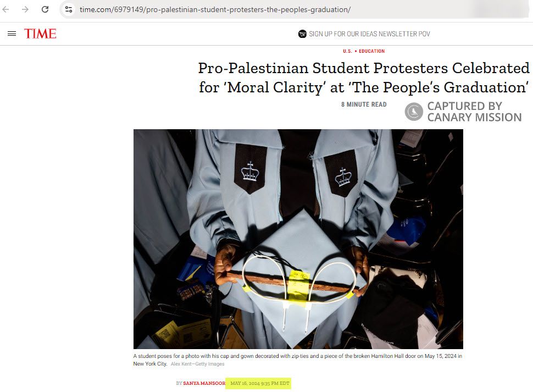
Task: Click the Captured by Canary Mission text
Action: click(474, 112)
